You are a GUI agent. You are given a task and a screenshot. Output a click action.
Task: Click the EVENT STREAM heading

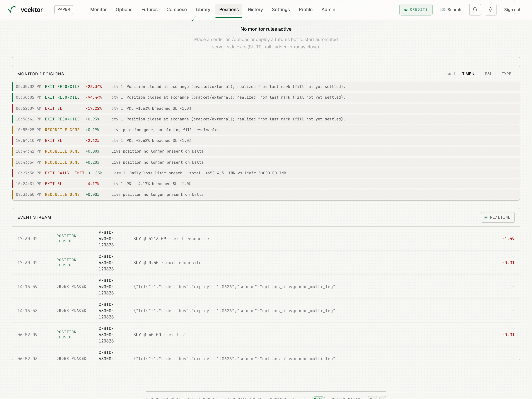click(x=34, y=217)
